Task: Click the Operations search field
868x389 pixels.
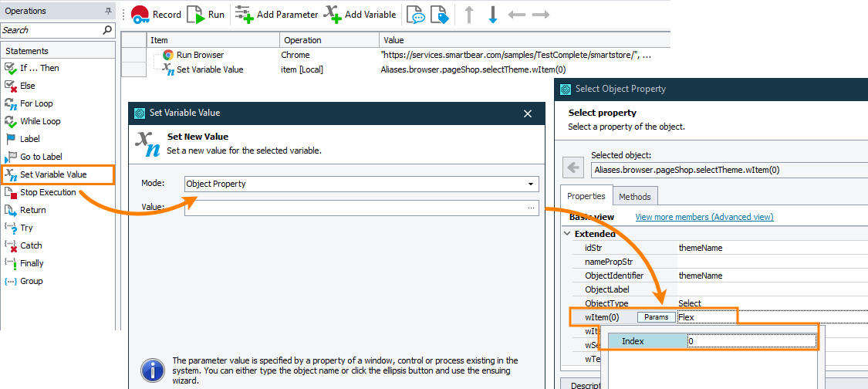Action: coord(51,30)
